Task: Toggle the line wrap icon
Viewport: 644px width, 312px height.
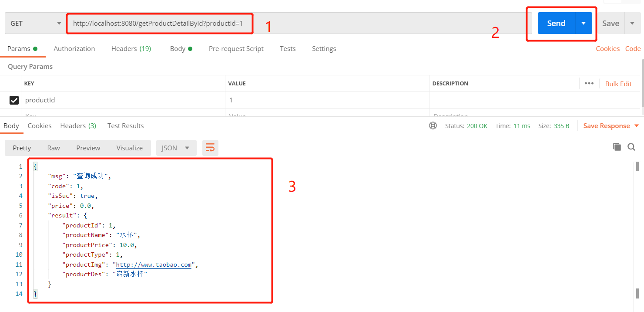Action: pos(210,148)
